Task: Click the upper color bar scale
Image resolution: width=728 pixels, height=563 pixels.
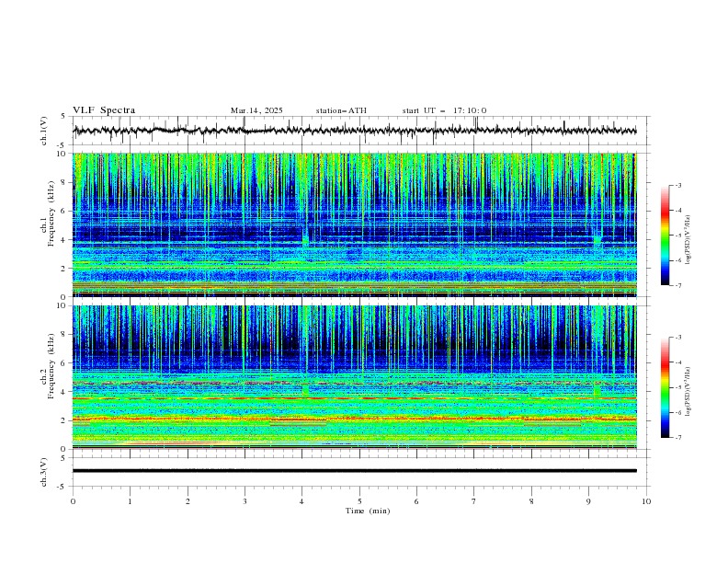Action: tap(665, 236)
